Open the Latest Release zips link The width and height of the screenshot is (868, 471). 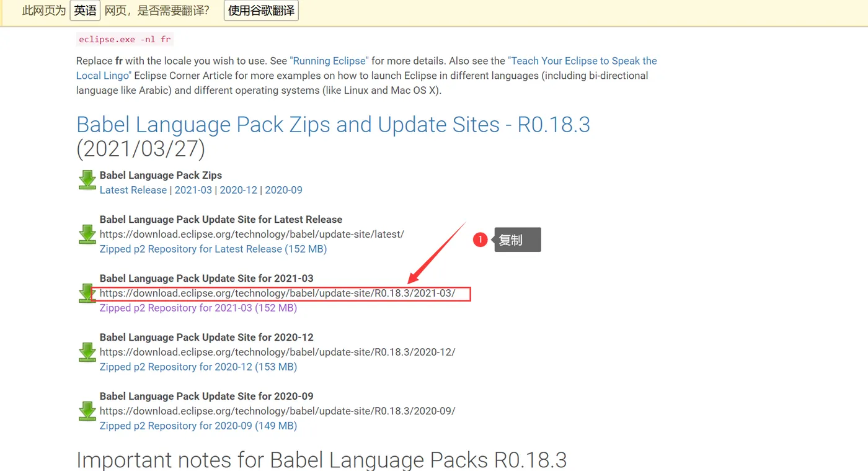point(133,190)
